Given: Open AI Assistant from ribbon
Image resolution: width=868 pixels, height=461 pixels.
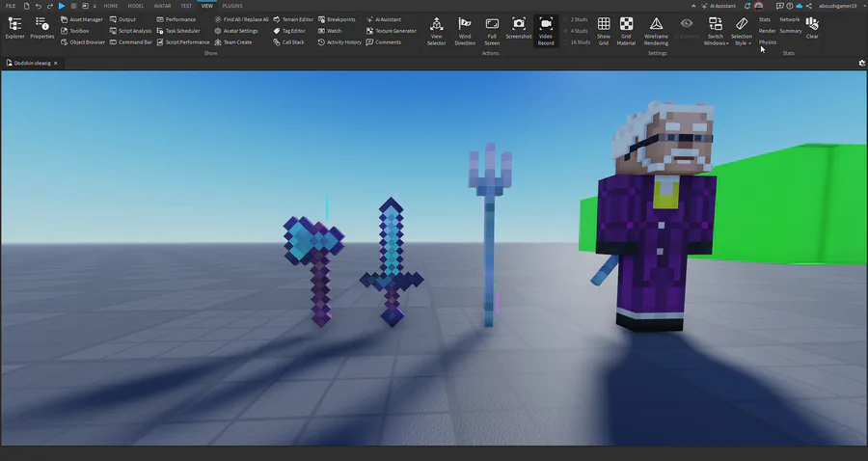Looking at the screenshot, I should point(384,19).
